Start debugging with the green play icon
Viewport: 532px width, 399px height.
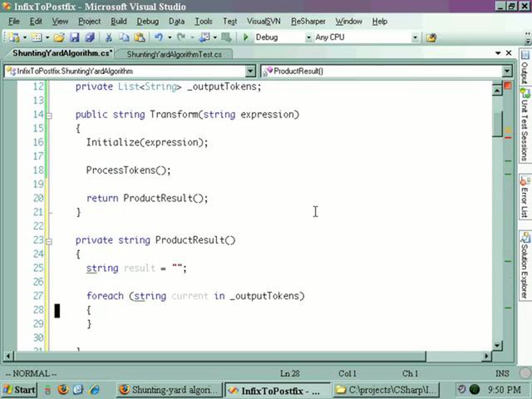pyautogui.click(x=246, y=37)
